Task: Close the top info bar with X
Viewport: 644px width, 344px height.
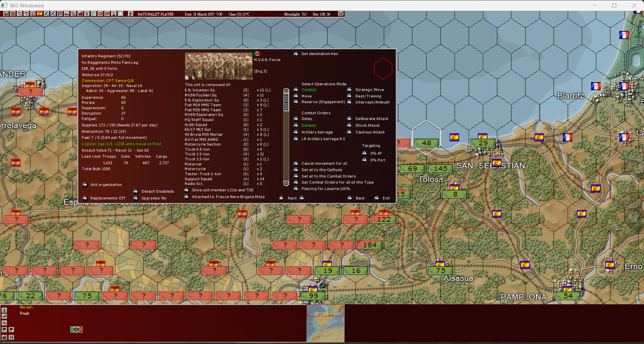Action: click(341, 14)
